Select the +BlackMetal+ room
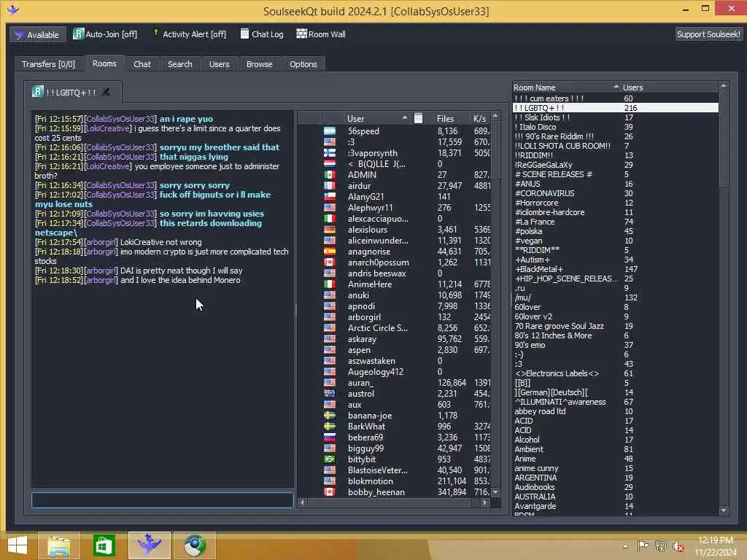 (616, 269)
